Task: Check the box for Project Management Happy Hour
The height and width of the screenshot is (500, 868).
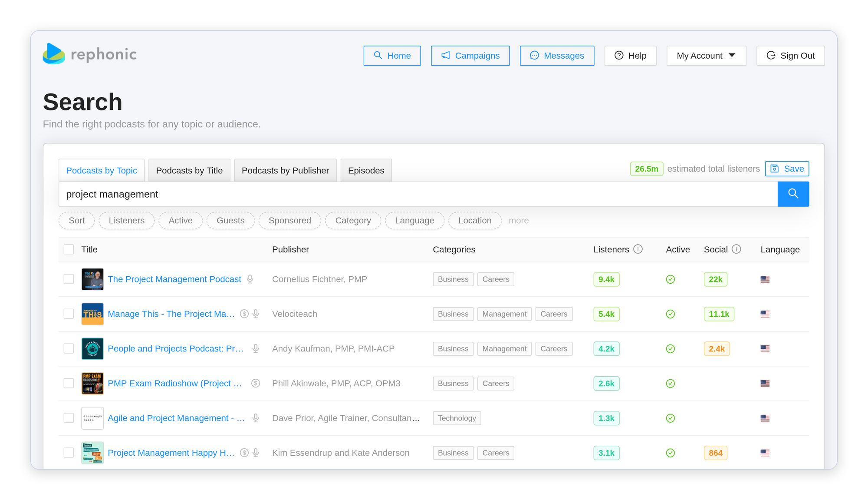Action: (x=69, y=453)
